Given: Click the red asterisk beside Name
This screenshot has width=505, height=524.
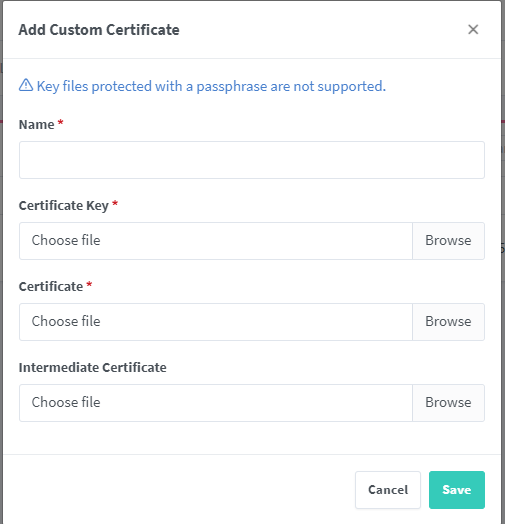Looking at the screenshot, I should pyautogui.click(x=60, y=122).
